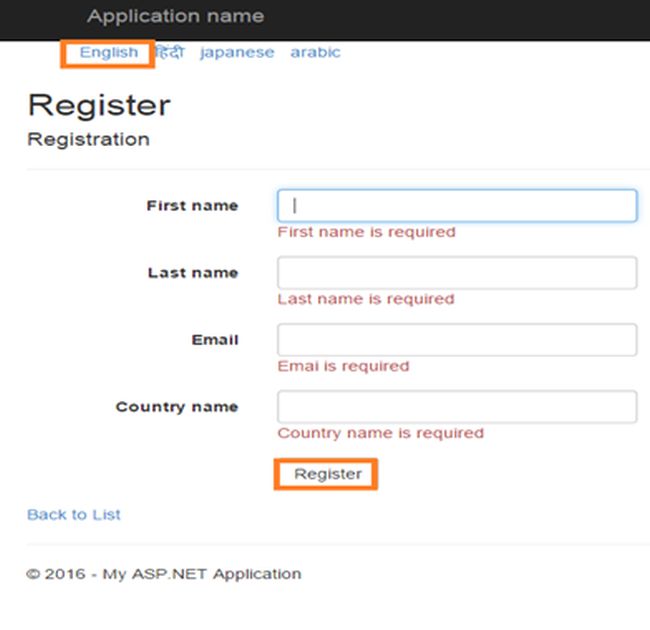
Task: Click into the Last name input box
Action: tap(456, 272)
